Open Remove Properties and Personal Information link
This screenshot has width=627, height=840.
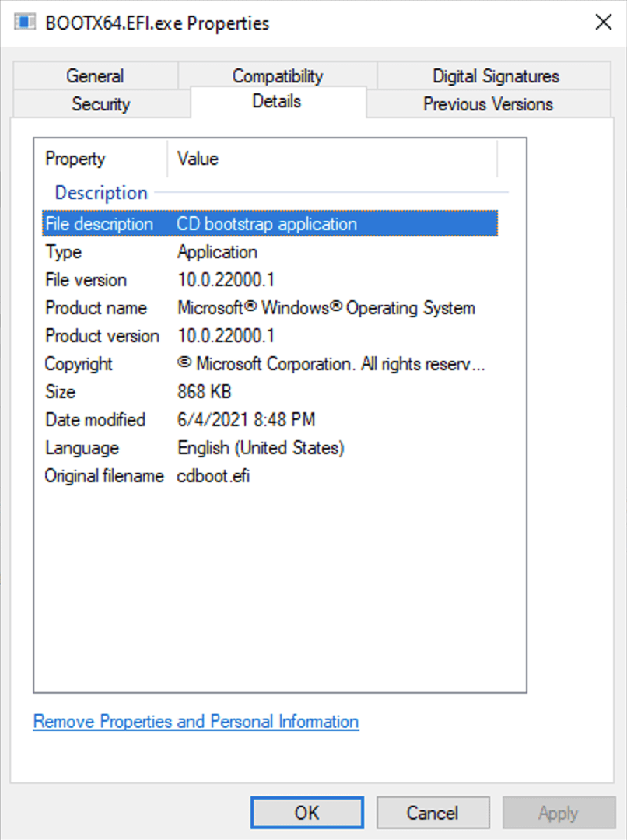196,722
